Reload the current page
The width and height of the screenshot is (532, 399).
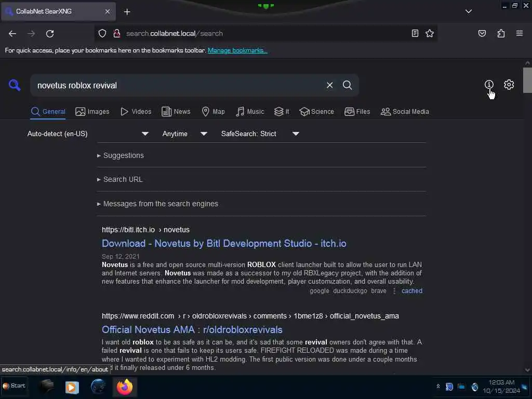tap(50, 34)
